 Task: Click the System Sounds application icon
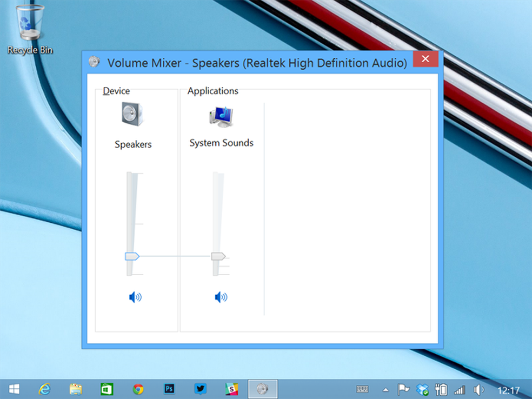221,116
